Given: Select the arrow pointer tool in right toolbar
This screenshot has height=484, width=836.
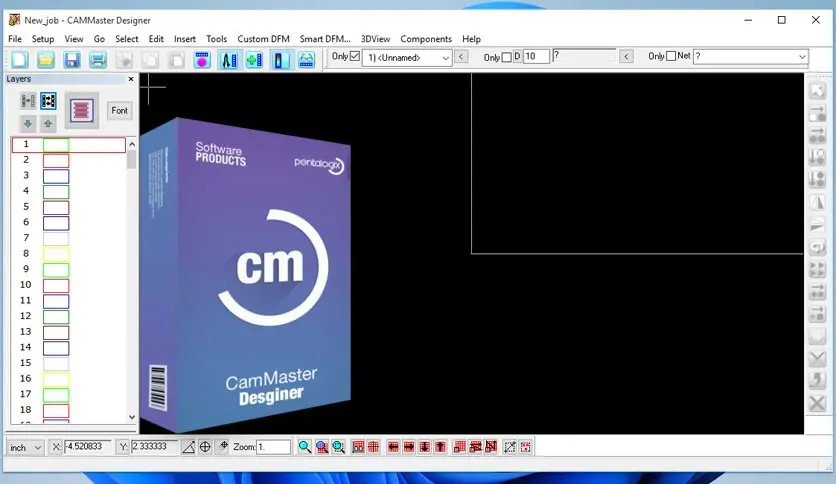Looking at the screenshot, I should click(x=817, y=91).
